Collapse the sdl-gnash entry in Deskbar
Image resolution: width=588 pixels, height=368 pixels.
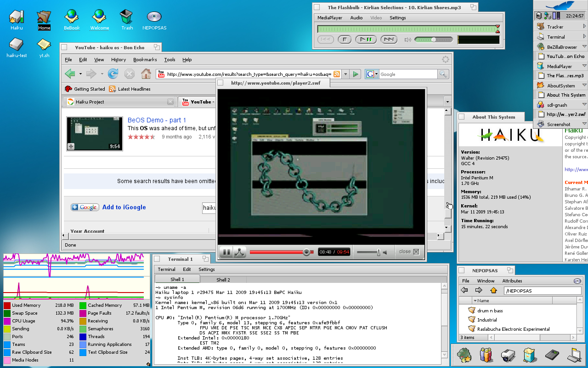tap(584, 105)
